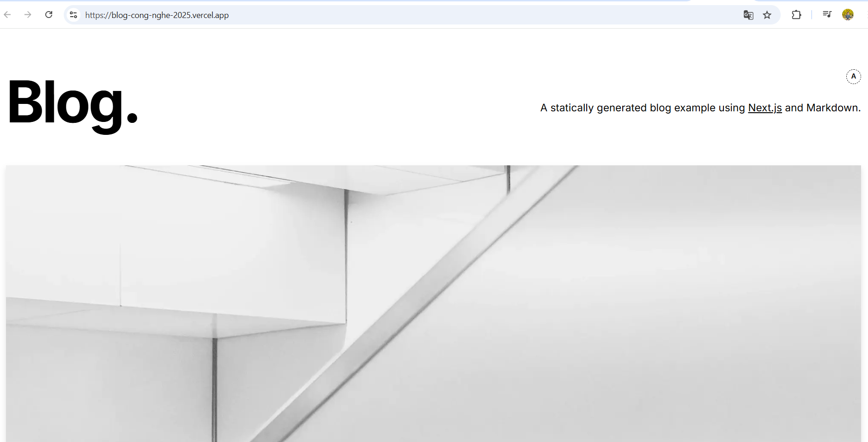View site information icon beside the URL

[73, 15]
